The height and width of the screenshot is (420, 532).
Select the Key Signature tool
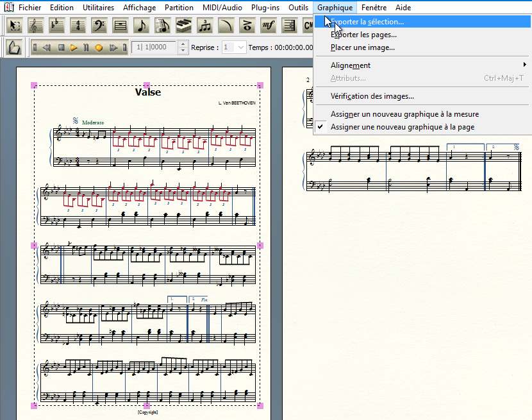[x=57, y=26]
